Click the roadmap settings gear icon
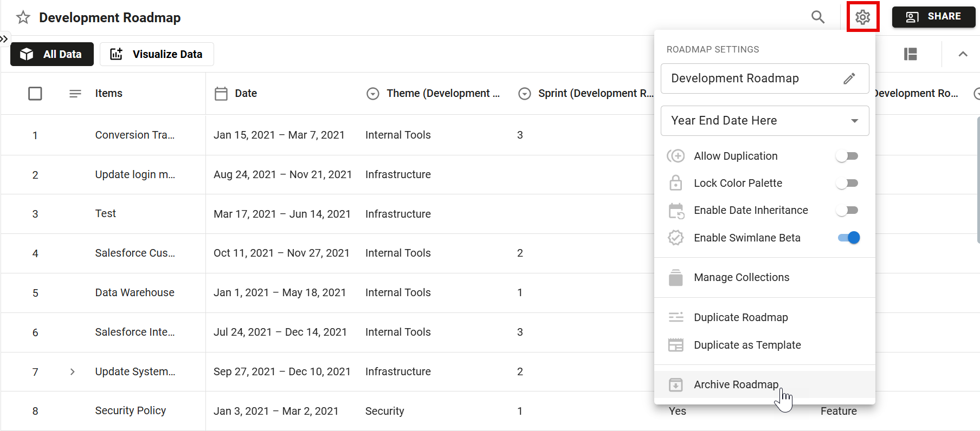The width and height of the screenshot is (980, 431). tap(862, 17)
